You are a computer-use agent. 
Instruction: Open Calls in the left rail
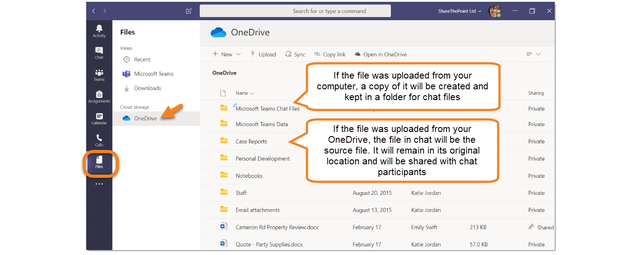click(x=99, y=141)
